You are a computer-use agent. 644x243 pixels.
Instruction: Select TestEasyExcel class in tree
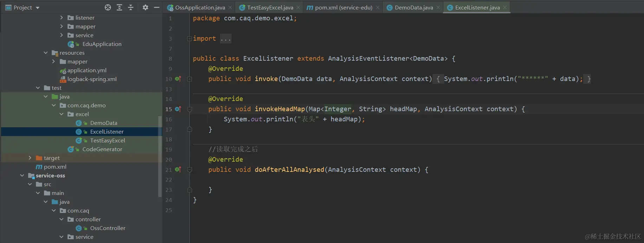[x=108, y=140]
